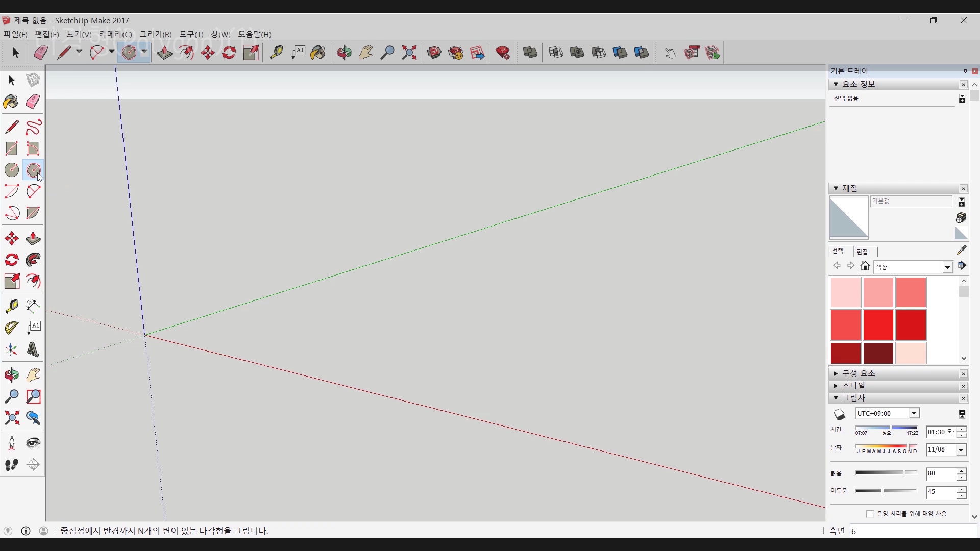The height and width of the screenshot is (551, 980).
Task: Select the Paint Bucket tool in the left toolbar
Action: click(x=11, y=102)
